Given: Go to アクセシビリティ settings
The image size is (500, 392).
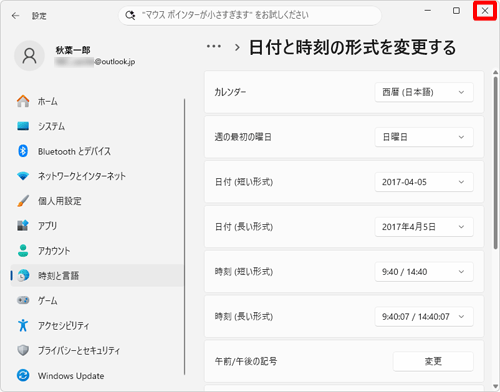Looking at the screenshot, I should point(97,325).
